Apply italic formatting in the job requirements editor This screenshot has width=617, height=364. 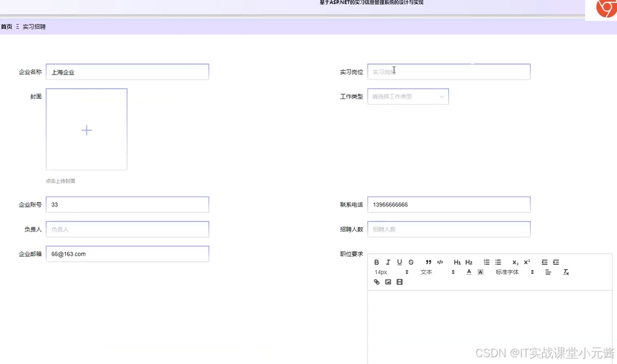388,262
